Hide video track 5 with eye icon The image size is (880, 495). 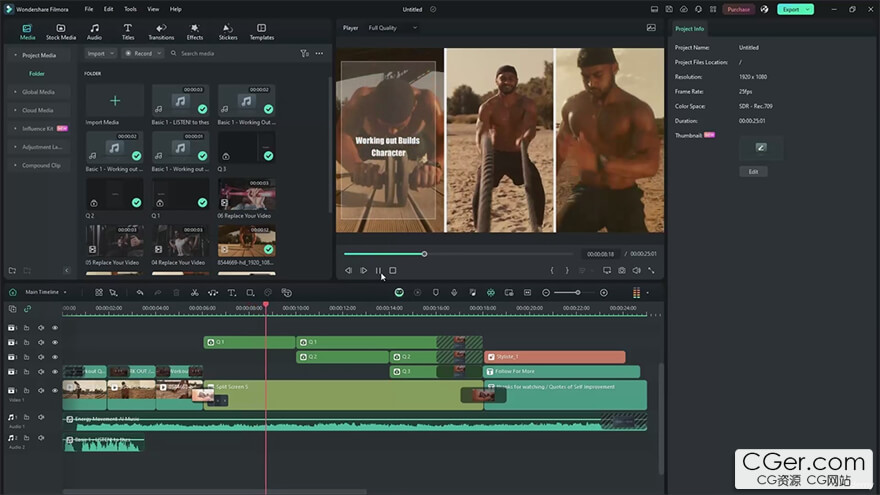pyautogui.click(x=55, y=328)
